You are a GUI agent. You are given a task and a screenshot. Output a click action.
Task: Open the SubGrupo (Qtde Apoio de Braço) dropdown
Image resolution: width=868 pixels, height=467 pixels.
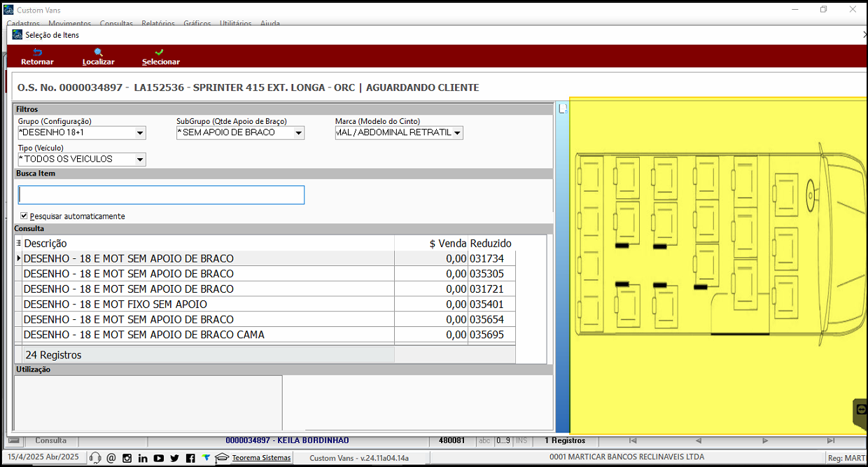click(x=298, y=133)
